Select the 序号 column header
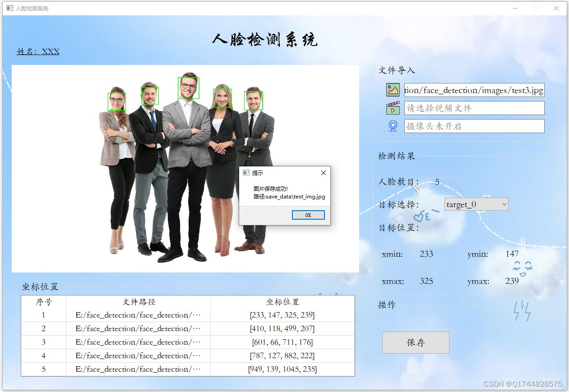 click(44, 302)
